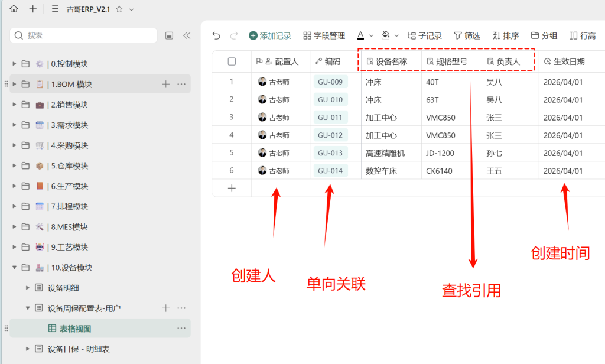Viewport: 605px width, 364px height.
Task: Select the 配置人 column header
Action: 281,61
